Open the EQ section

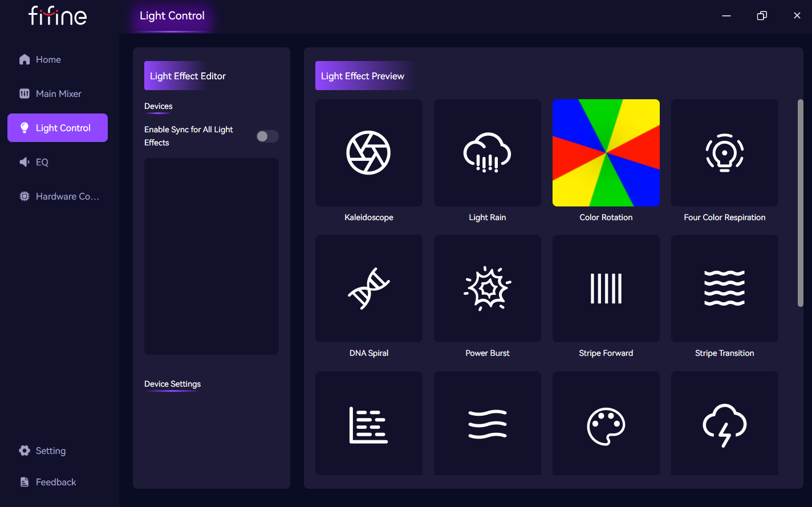(58, 162)
